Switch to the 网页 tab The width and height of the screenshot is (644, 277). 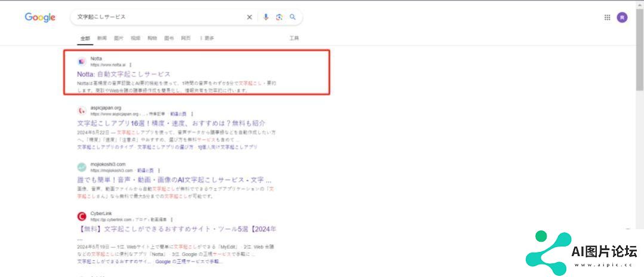186,38
